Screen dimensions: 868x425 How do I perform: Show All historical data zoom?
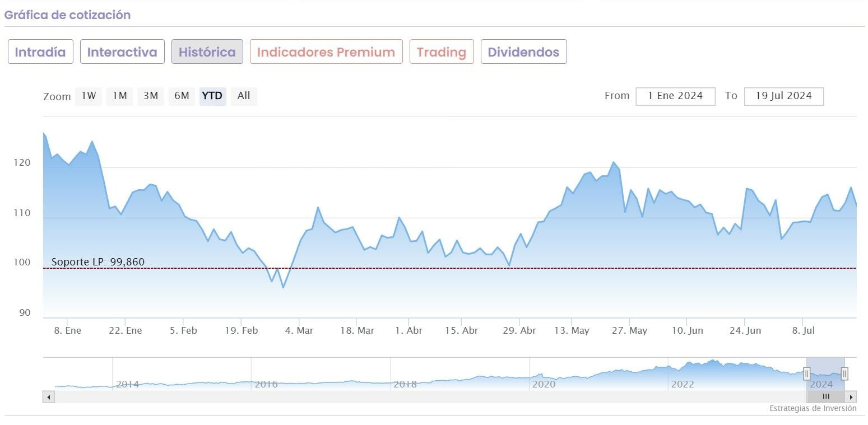click(244, 96)
